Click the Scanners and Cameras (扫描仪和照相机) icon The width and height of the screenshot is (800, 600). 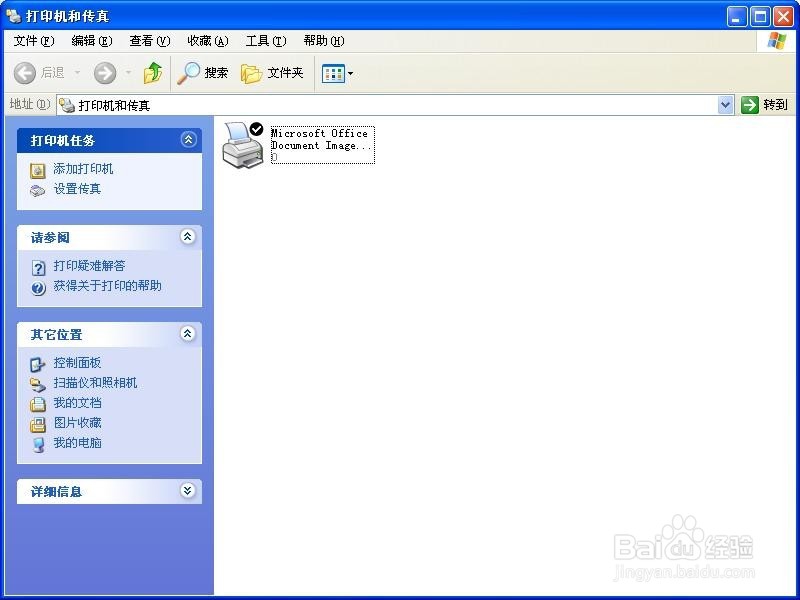tap(38, 384)
